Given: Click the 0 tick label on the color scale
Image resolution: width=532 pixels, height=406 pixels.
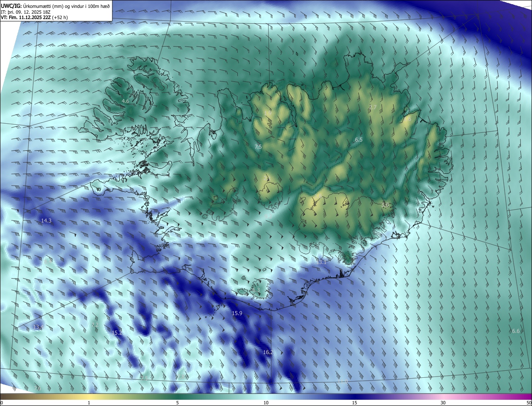Looking at the screenshot, I should pyautogui.click(x=2, y=403).
